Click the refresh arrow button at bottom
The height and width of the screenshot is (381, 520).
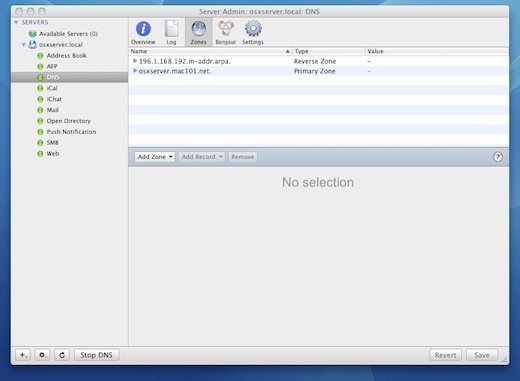(x=62, y=355)
